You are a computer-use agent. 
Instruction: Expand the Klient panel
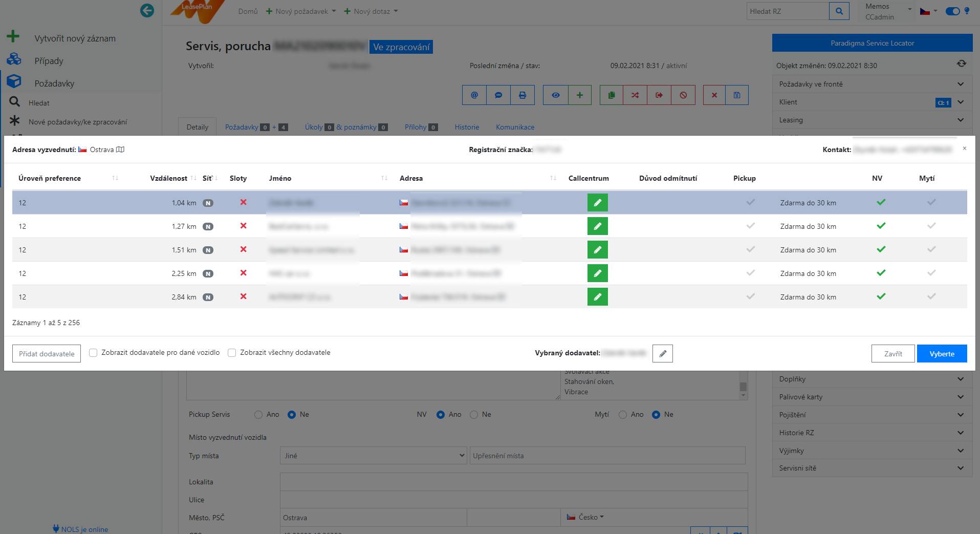(x=872, y=102)
